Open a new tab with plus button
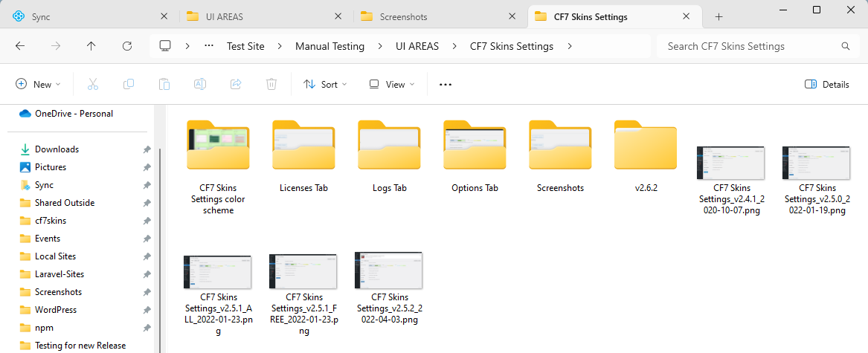Screen dimensions: 868x353 pyautogui.click(x=718, y=16)
